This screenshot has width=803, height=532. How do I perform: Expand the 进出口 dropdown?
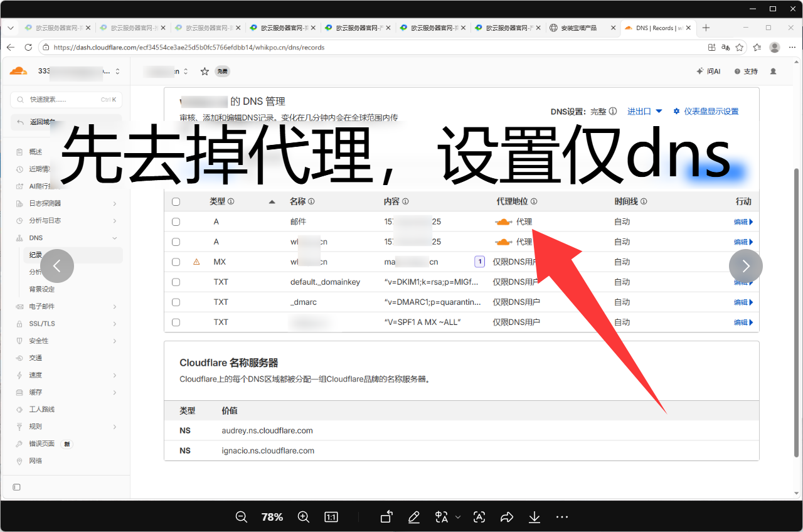[645, 111]
